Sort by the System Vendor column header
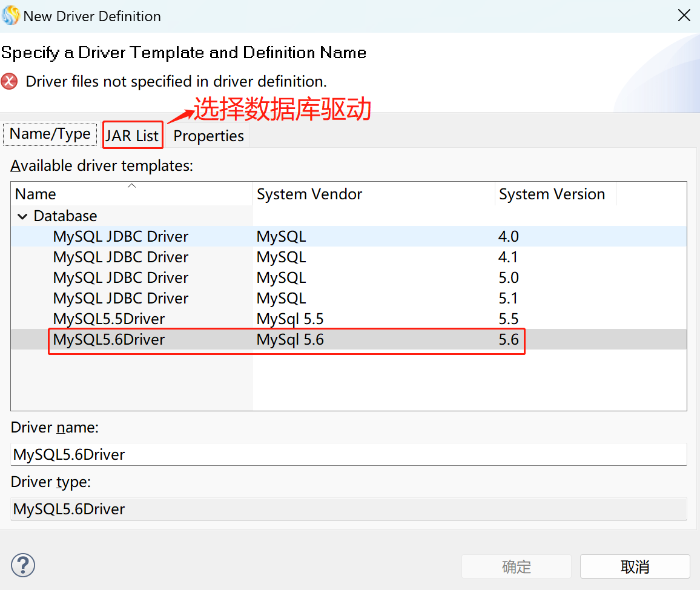 372,194
